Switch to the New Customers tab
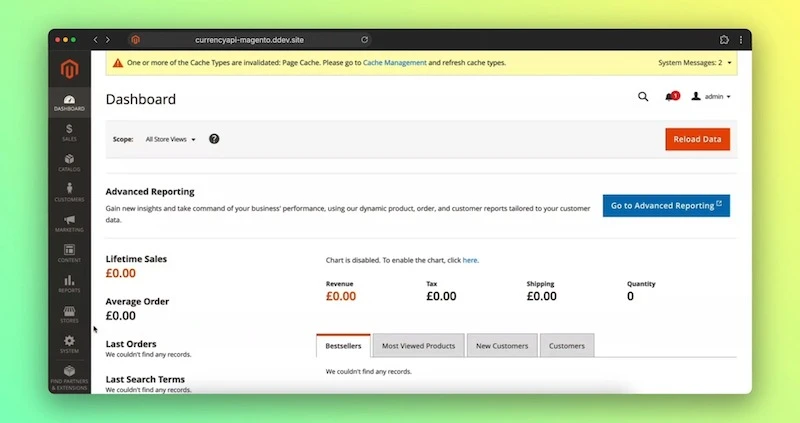 pyautogui.click(x=502, y=346)
